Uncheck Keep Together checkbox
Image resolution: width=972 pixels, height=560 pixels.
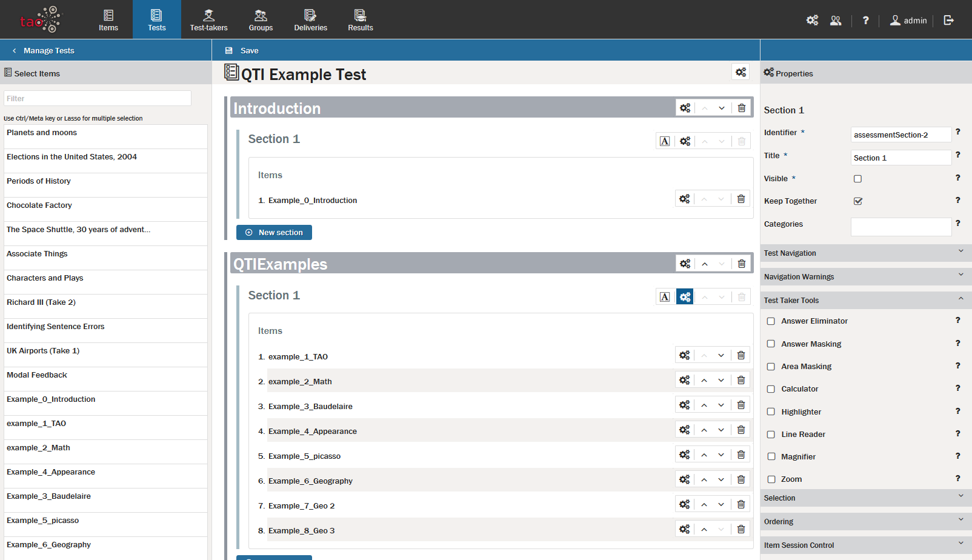point(857,201)
